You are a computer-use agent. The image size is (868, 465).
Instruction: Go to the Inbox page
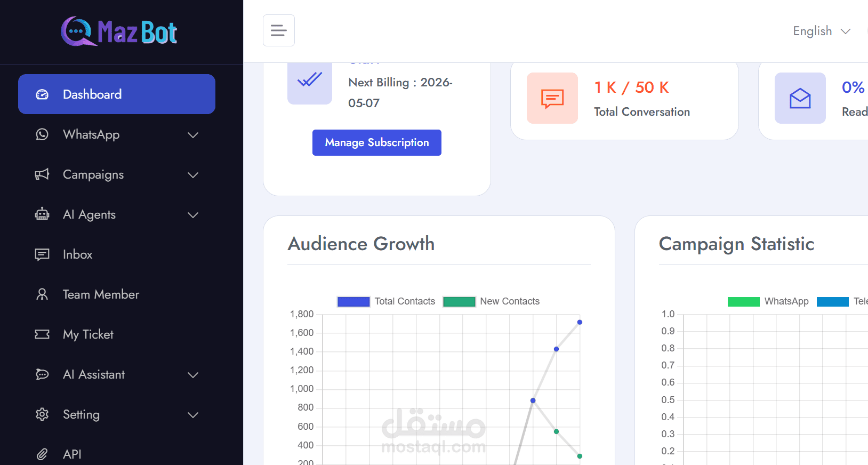pyautogui.click(x=117, y=254)
